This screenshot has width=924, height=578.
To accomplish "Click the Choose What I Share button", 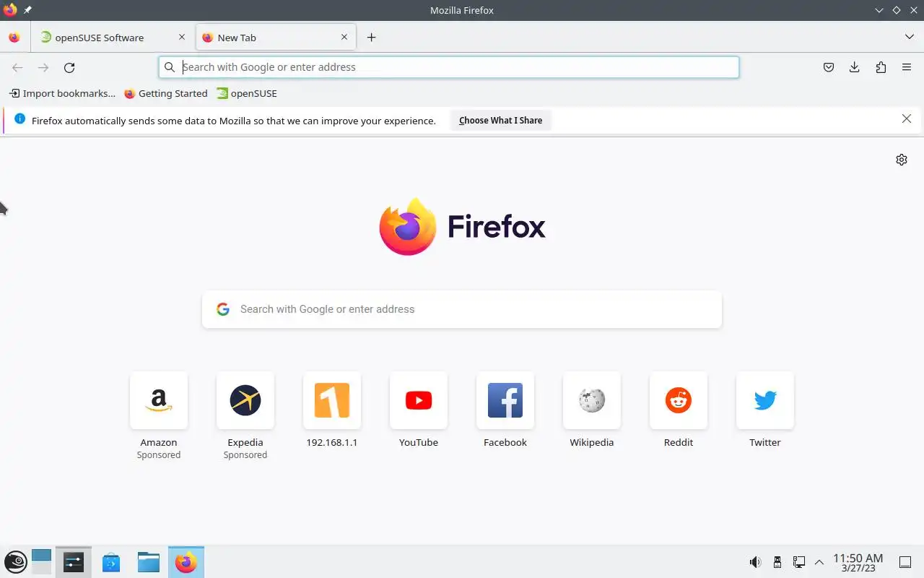I will pyautogui.click(x=500, y=121).
